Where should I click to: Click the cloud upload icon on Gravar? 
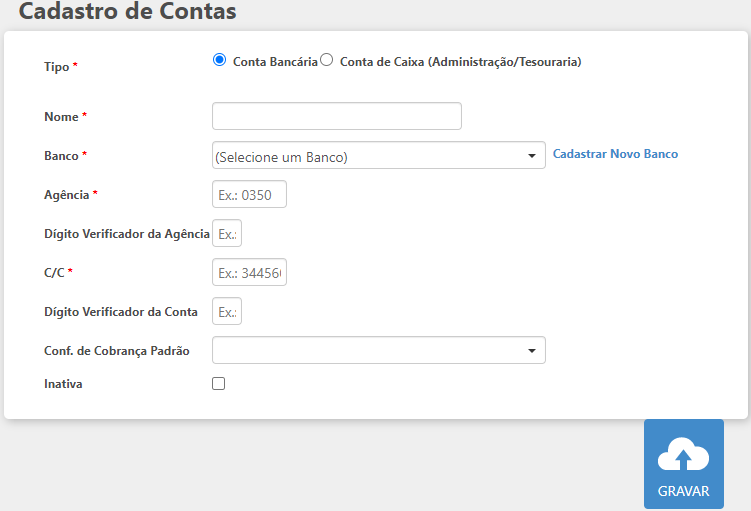click(x=683, y=457)
